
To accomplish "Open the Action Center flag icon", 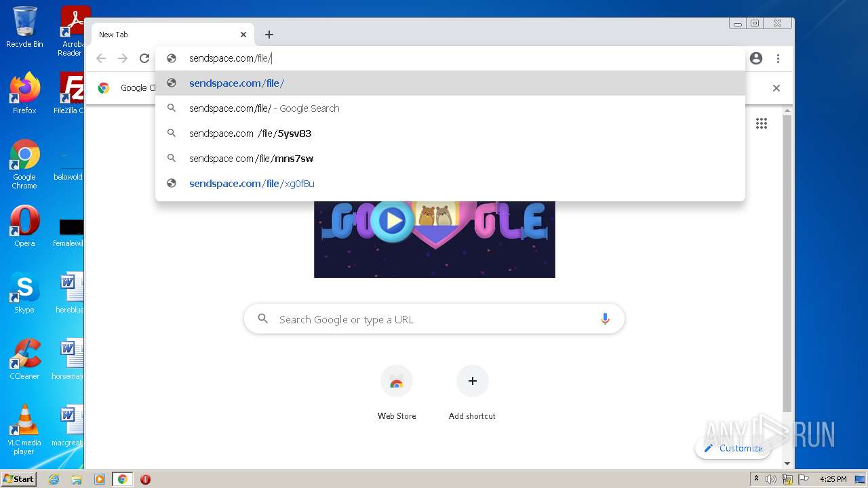I will click(804, 479).
